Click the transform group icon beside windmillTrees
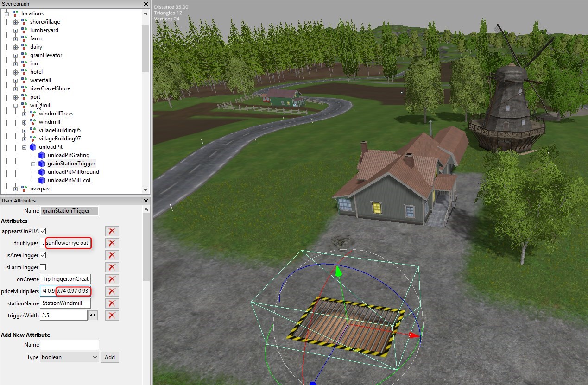Image resolution: width=588 pixels, height=385 pixels. coord(33,114)
